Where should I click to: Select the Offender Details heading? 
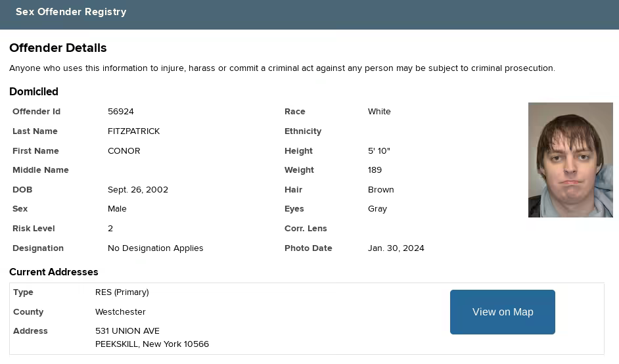pos(58,48)
